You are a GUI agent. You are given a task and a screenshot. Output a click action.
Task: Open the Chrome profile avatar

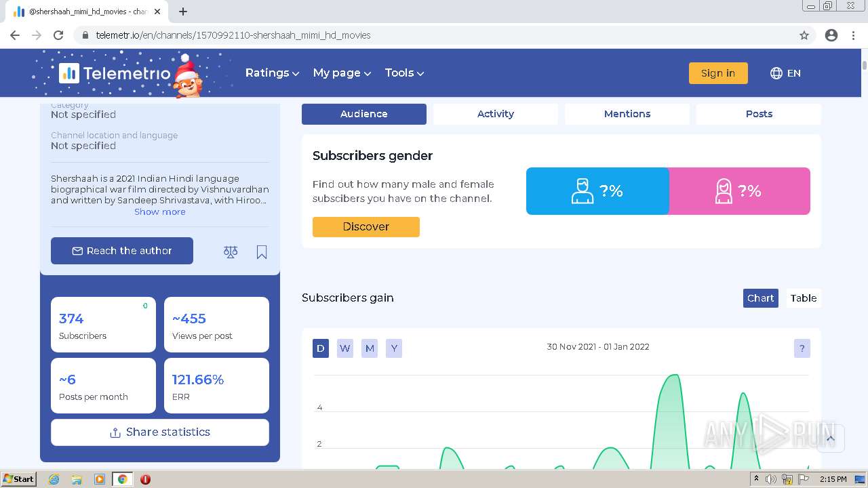(x=831, y=35)
